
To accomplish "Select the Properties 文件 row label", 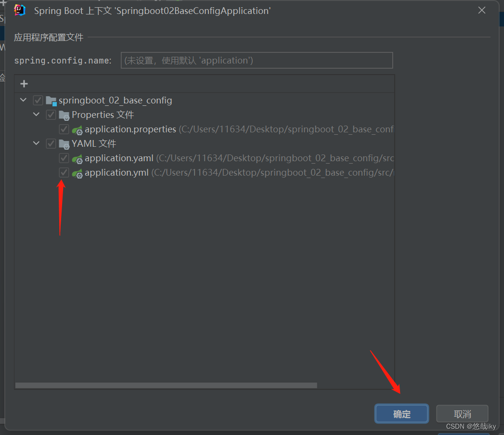I will point(103,115).
